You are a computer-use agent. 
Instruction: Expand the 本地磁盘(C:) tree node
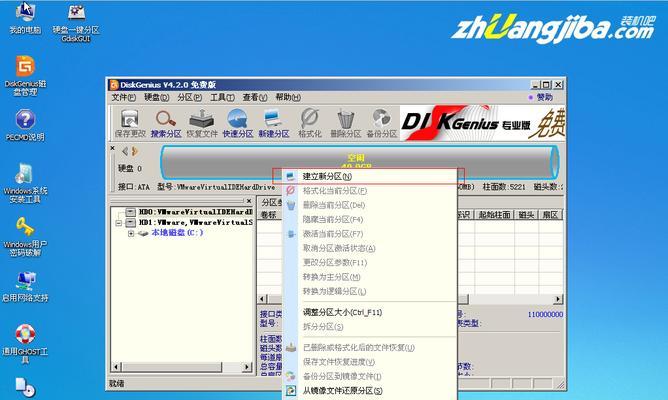coord(131,233)
